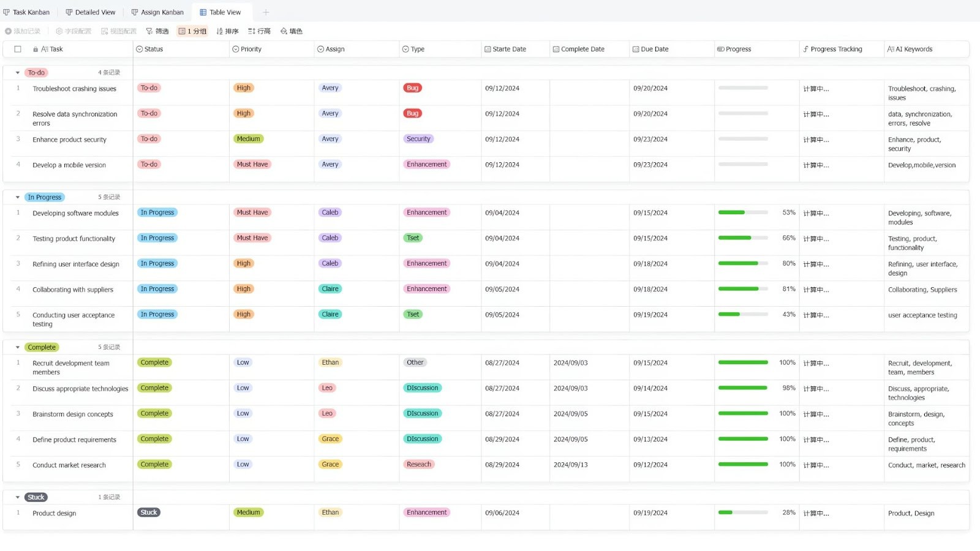Collapse the To-do group

click(x=17, y=72)
